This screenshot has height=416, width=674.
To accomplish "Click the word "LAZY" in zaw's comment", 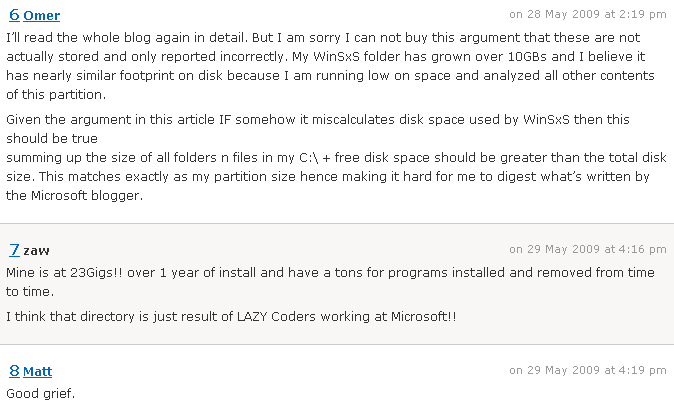I will (x=252, y=317).
